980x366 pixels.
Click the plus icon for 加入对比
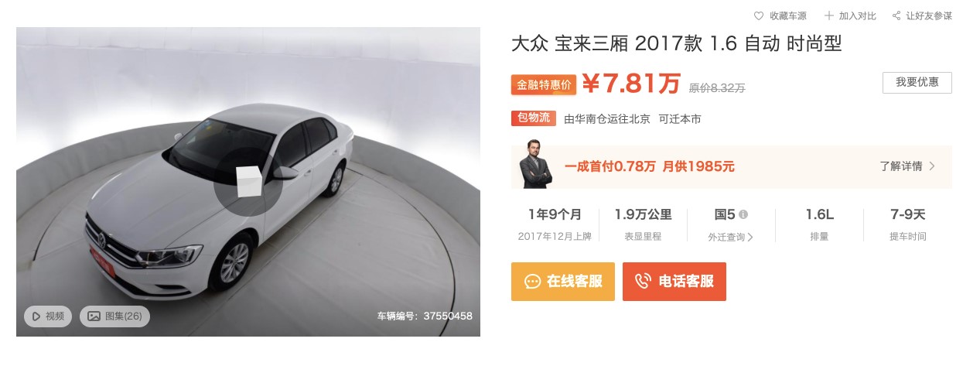pos(829,15)
